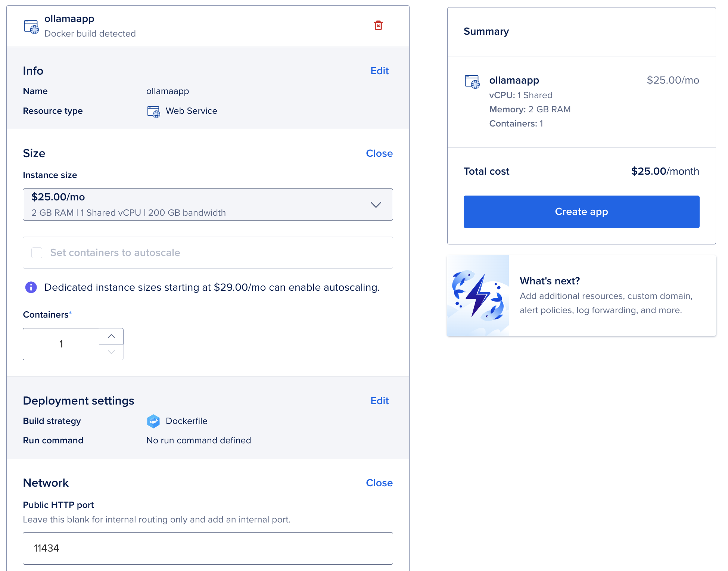Open the Instance size dropdown
The height and width of the screenshot is (571, 728).
coord(208,205)
